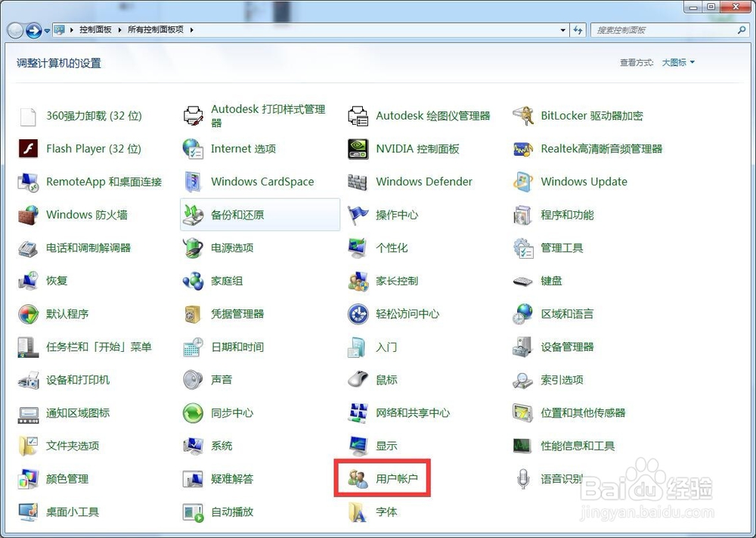
Task: Expand arrow before 控制面板 breadcrumb
Action: [71, 30]
